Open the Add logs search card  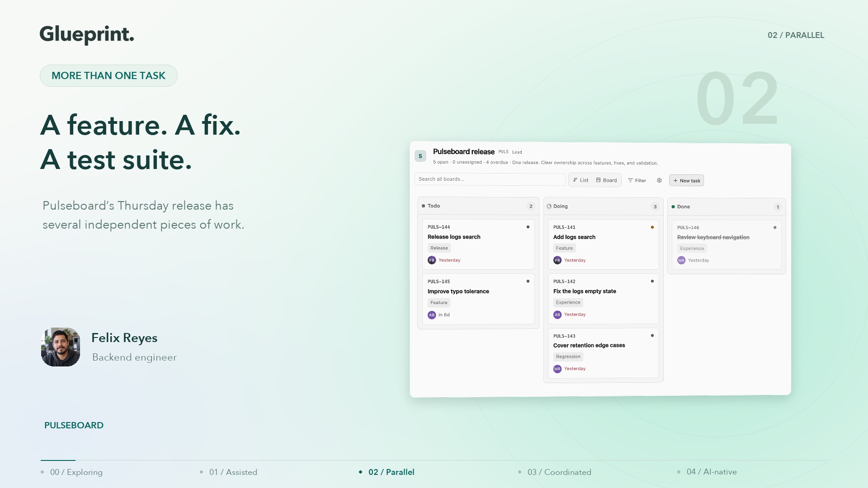click(603, 244)
